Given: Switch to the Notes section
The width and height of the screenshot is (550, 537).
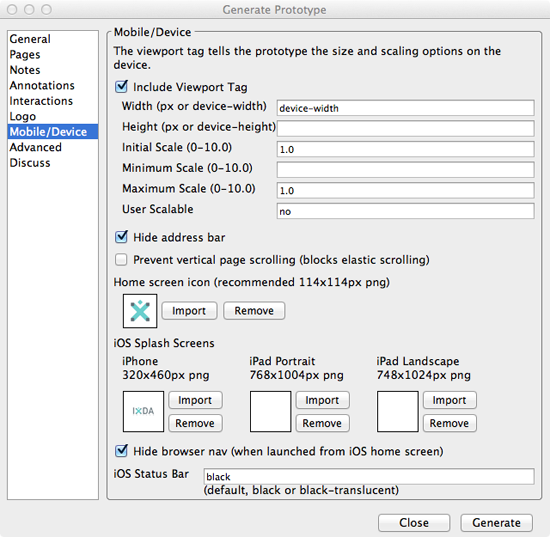Looking at the screenshot, I should coord(53,70).
